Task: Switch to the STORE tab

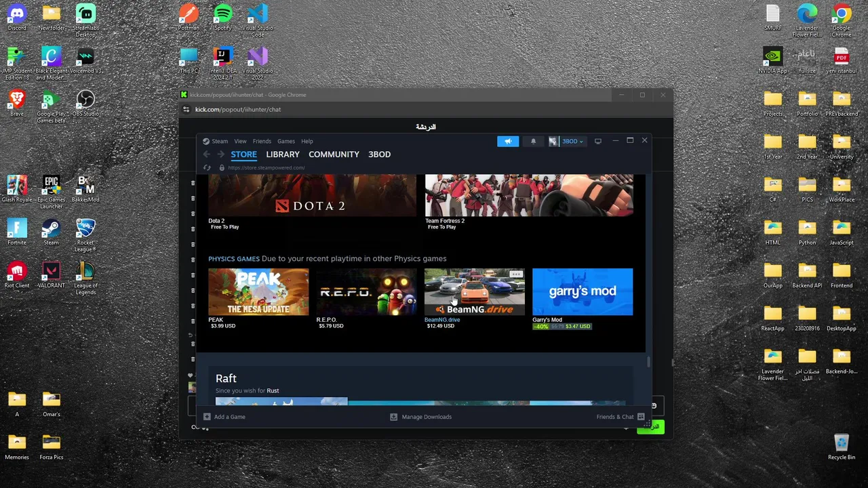Action: [x=243, y=155]
